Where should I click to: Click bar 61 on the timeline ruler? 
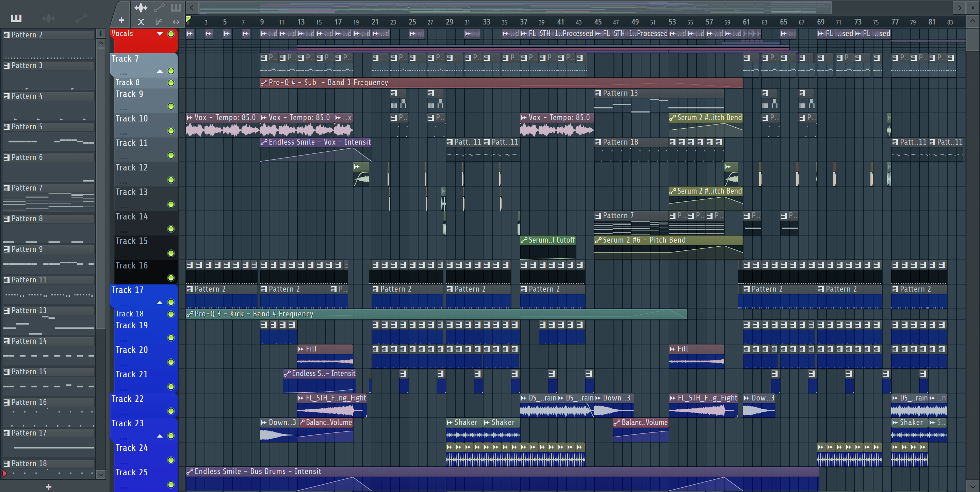click(x=747, y=22)
